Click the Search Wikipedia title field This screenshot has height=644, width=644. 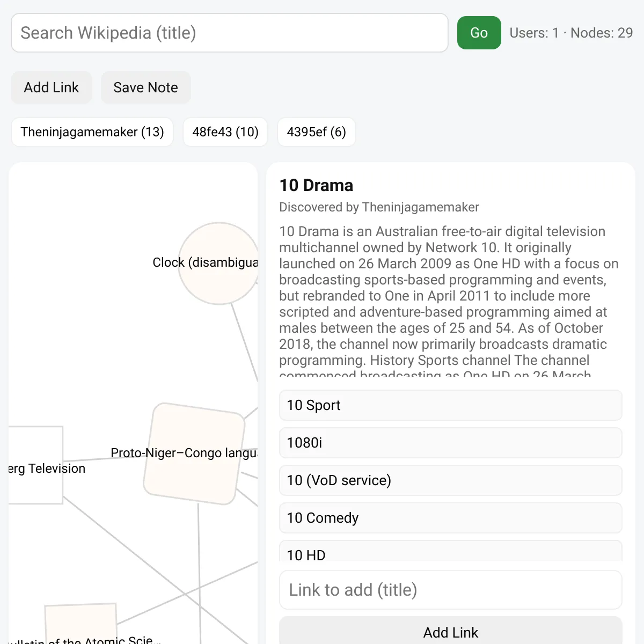click(230, 33)
